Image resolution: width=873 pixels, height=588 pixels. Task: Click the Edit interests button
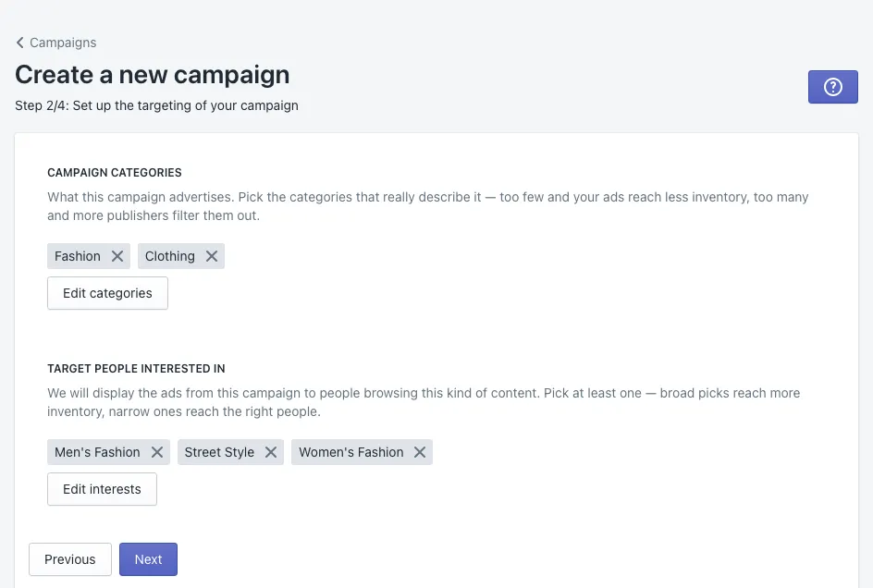point(102,489)
